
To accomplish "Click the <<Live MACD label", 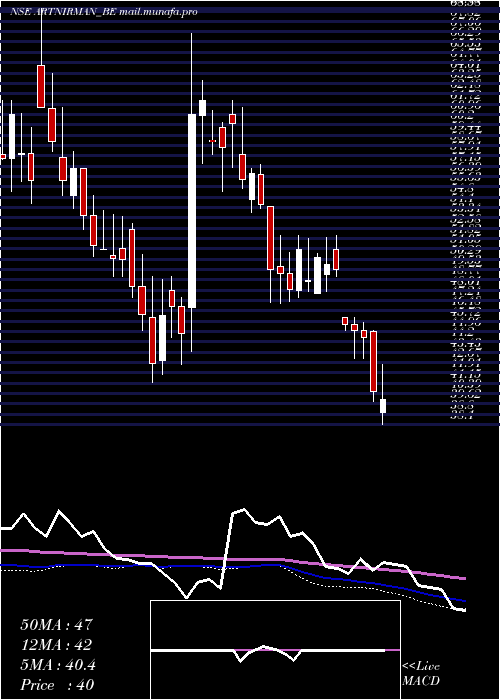I will point(421,674).
